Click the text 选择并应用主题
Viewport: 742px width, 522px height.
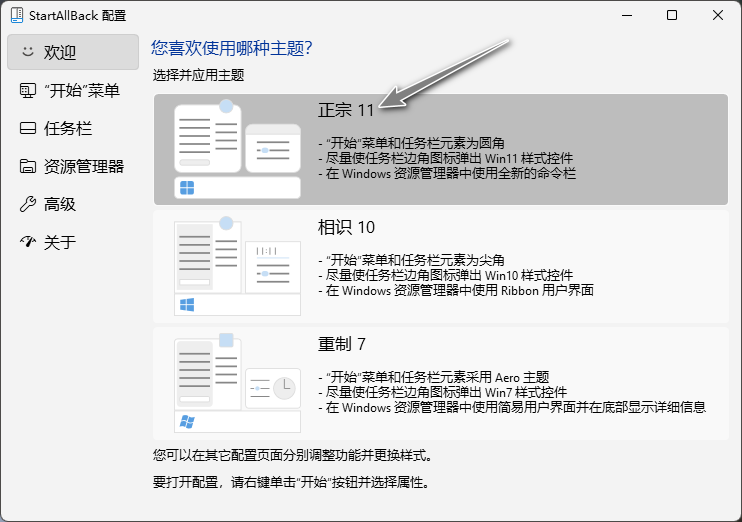(198, 75)
